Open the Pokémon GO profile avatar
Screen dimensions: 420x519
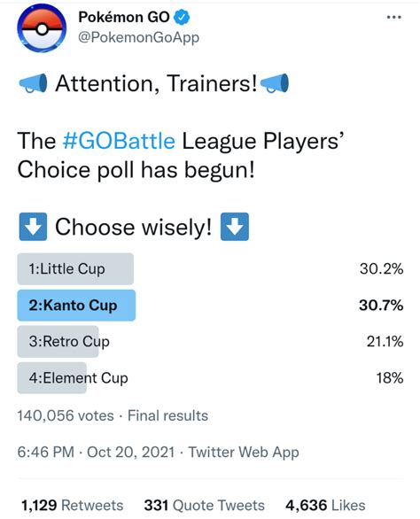pos(42,28)
